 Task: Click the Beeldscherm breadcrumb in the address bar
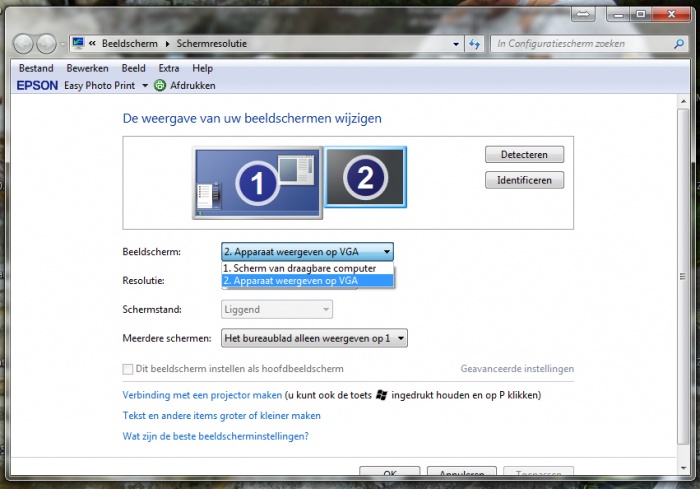click(129, 43)
